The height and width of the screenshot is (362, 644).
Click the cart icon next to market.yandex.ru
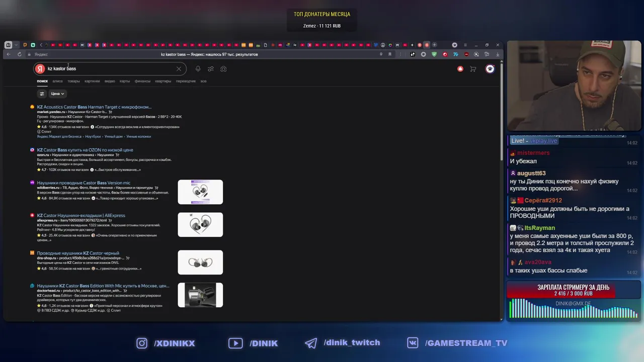[110, 112]
